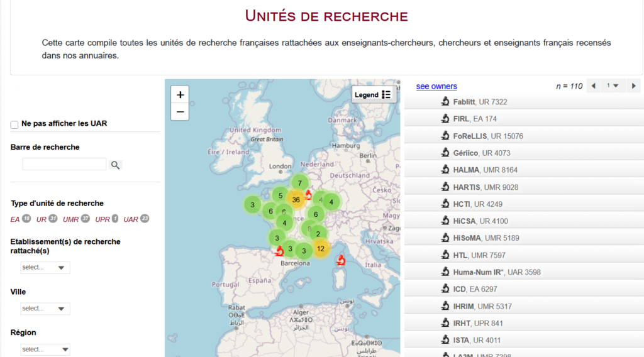Image resolution: width=644 pixels, height=357 pixels.
Task: Select the HiCSA, UR 4100 text
Action: pos(480,221)
